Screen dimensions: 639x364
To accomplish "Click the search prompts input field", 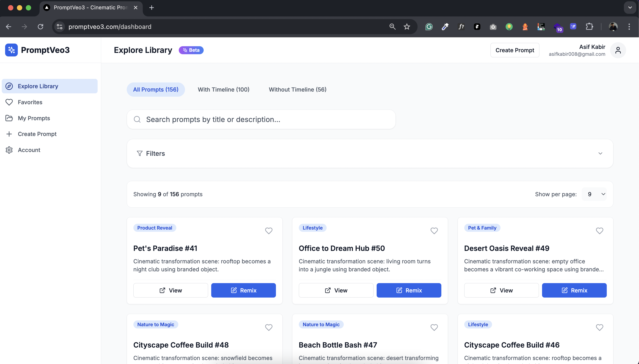I will click(x=261, y=120).
